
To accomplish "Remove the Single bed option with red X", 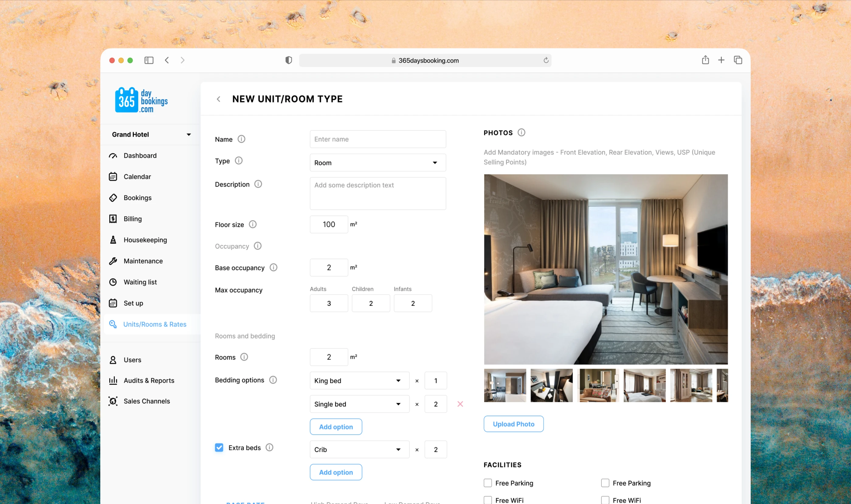I will click(x=460, y=404).
